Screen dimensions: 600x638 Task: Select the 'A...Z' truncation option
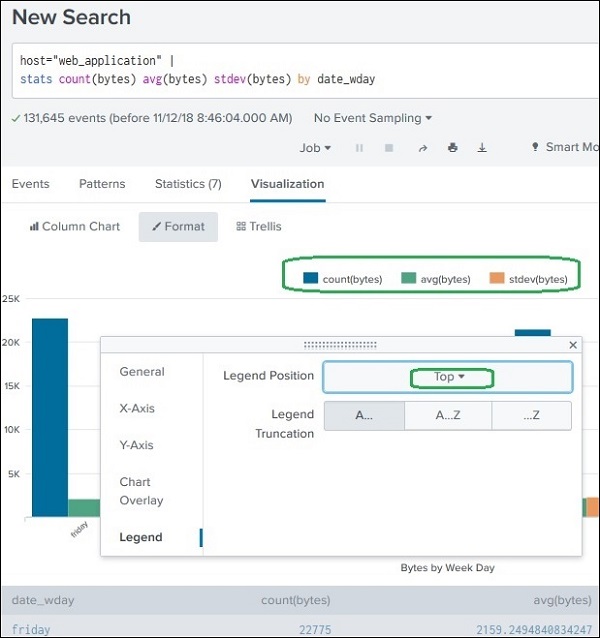447,416
